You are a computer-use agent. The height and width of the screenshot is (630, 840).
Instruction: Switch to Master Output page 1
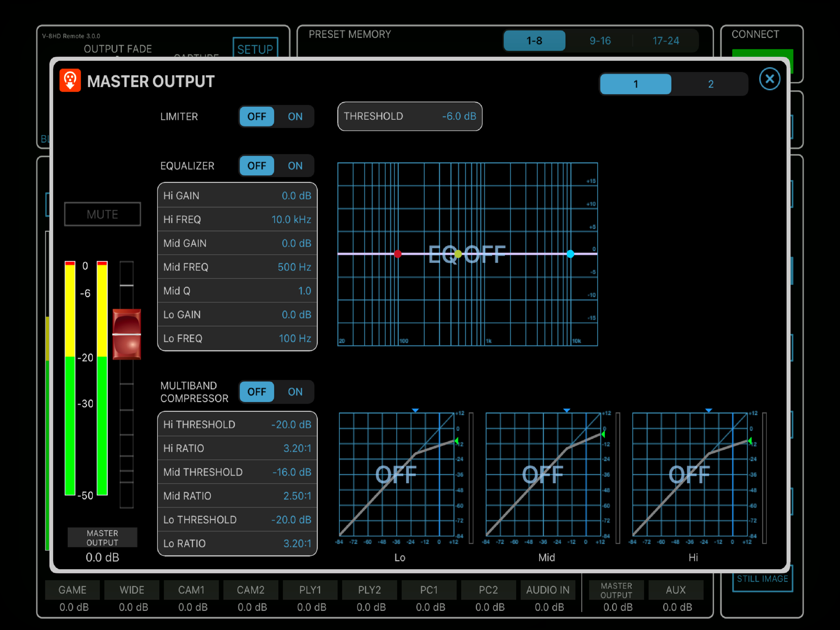coord(636,84)
